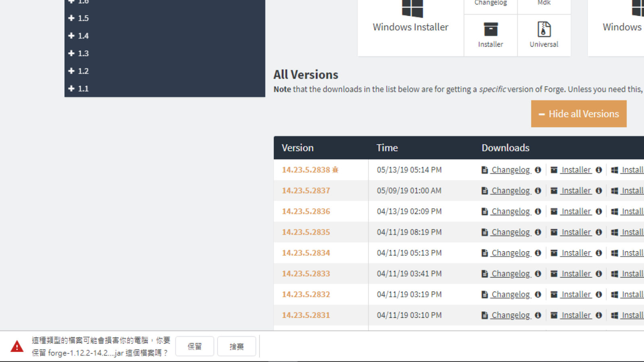
Task: Download Windows installer for version 14.23.5.2837
Action: point(627,191)
